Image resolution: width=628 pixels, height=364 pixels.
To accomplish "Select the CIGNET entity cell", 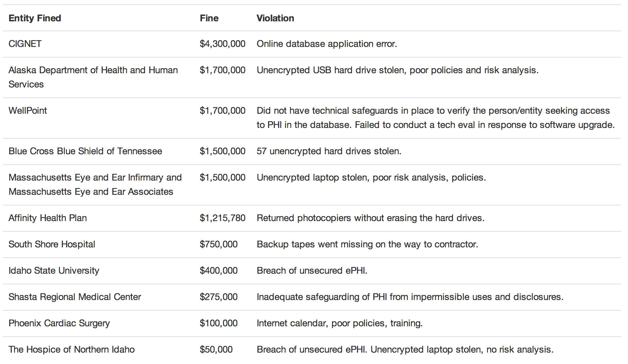I will tap(25, 44).
